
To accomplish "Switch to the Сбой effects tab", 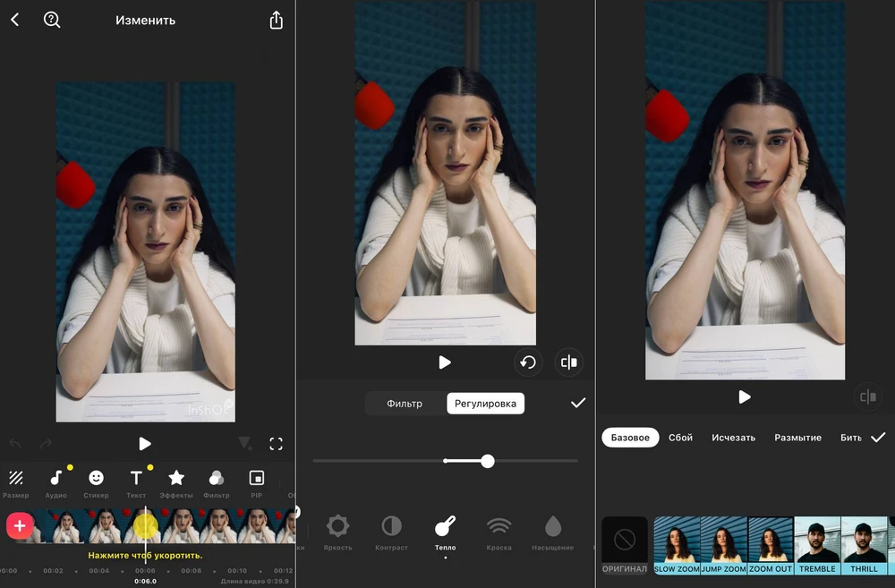I will click(x=681, y=438).
